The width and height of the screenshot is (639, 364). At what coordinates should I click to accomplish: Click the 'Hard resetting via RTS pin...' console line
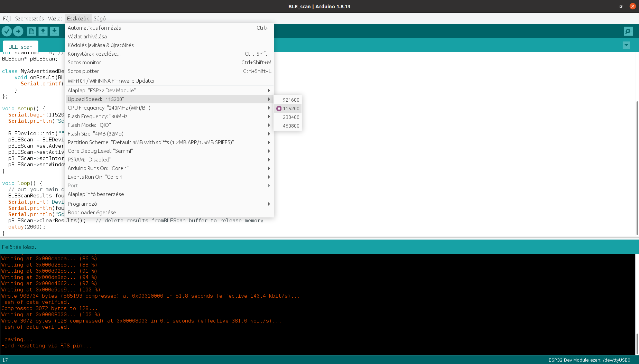tap(46, 346)
